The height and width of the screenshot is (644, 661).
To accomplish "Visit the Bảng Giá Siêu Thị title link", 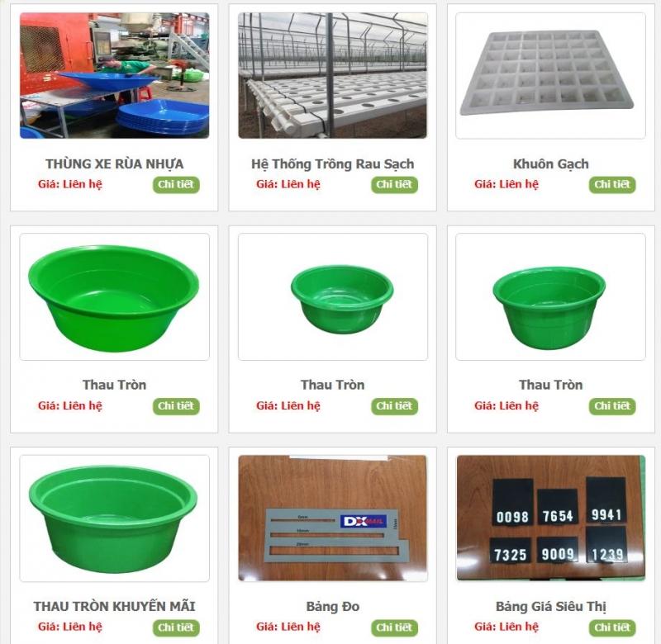I will pos(550,607).
